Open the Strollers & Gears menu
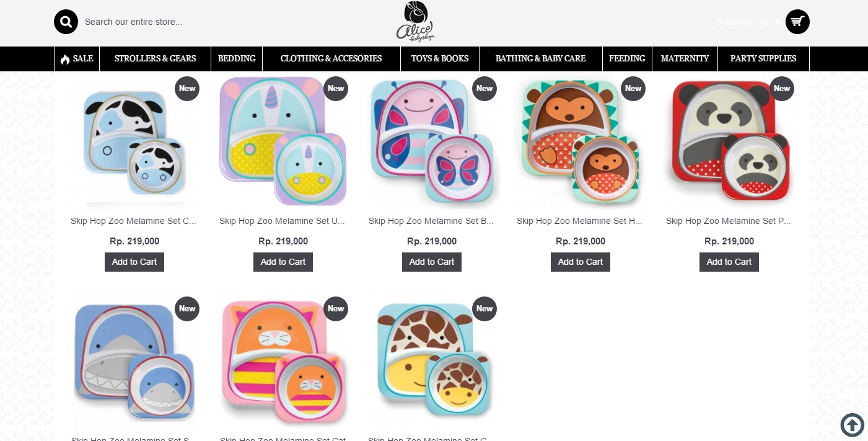 pyautogui.click(x=155, y=59)
